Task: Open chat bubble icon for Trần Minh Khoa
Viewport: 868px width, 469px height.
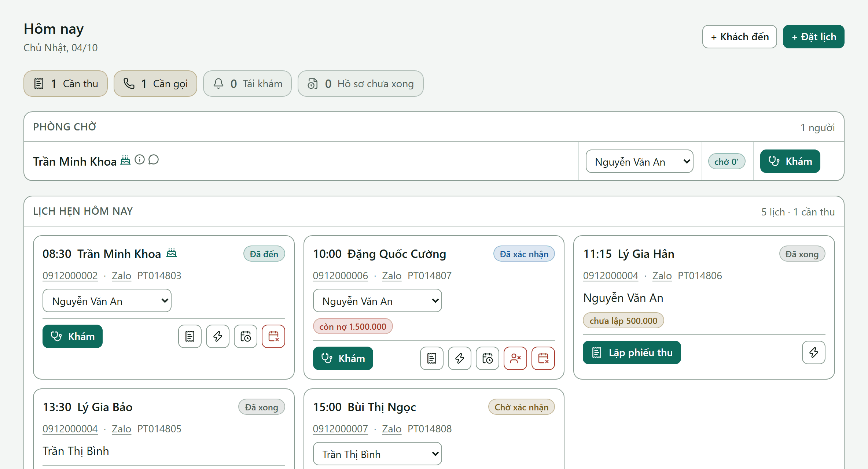Action: click(x=154, y=160)
